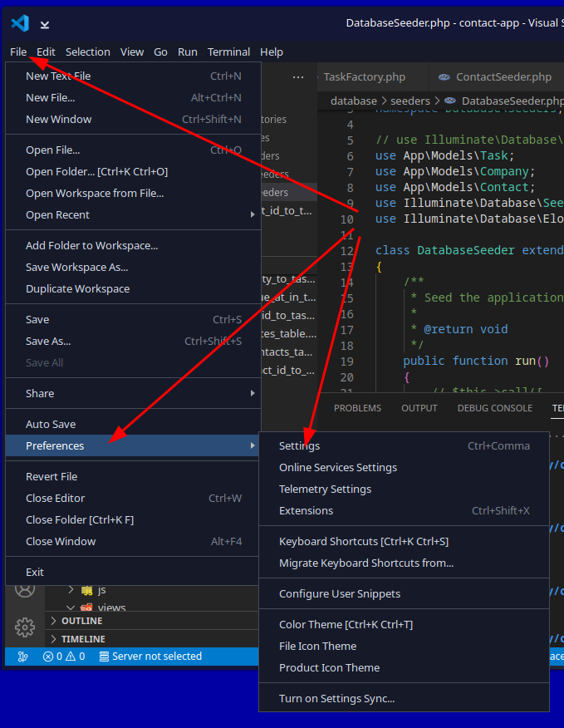Select Turn on Settings Sync...
Image resolution: width=564 pixels, height=728 pixels.
tap(404, 698)
